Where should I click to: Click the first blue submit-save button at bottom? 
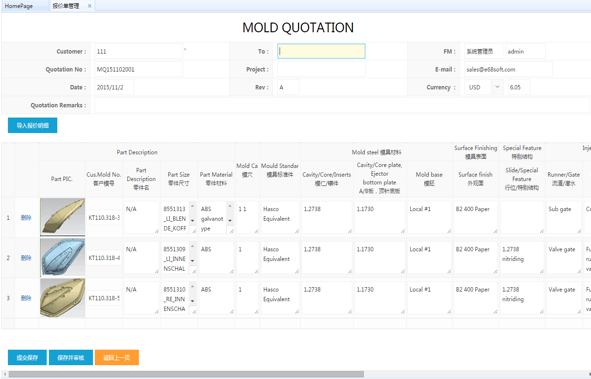point(27,358)
